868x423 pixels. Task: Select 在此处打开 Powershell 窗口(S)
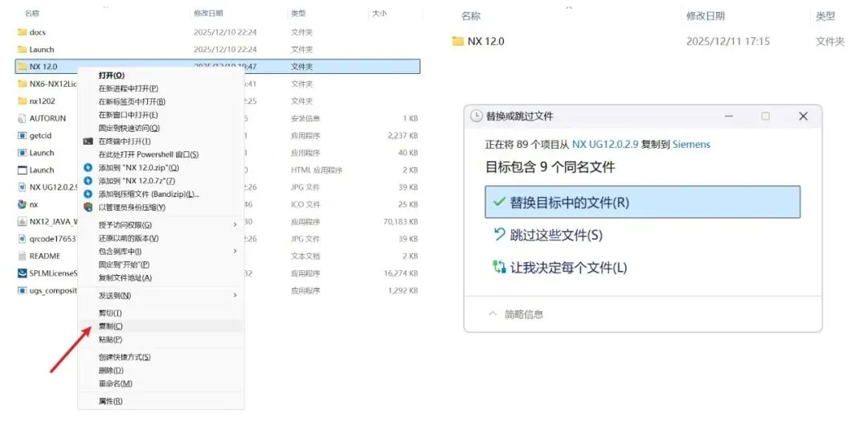click(149, 154)
